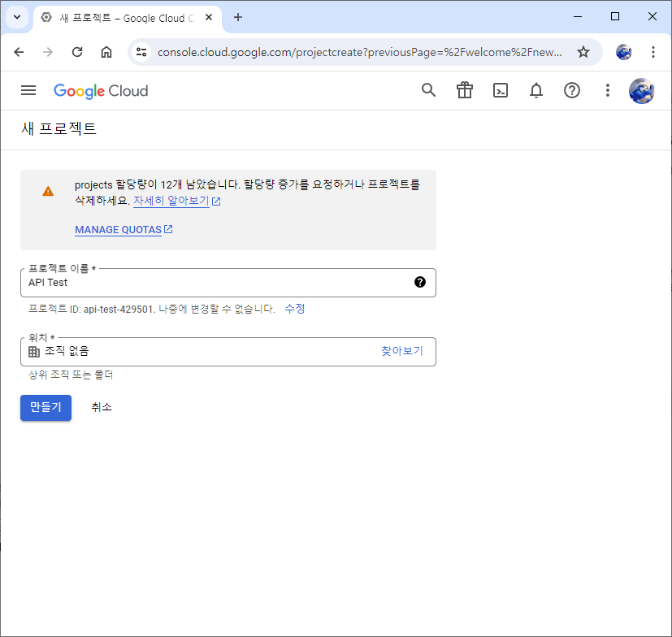672x637 pixels.
Task: Click 수정 to edit project ID
Action: [x=295, y=309]
